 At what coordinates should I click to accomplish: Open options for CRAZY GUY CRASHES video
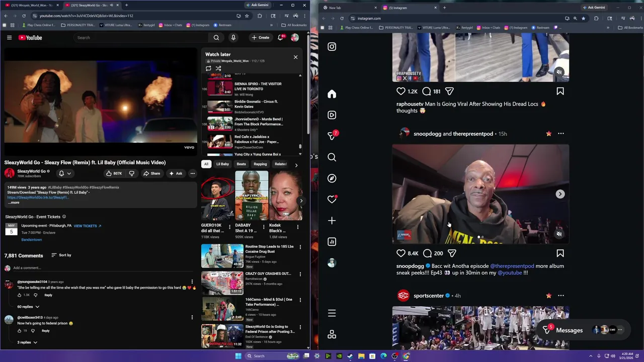click(x=300, y=275)
